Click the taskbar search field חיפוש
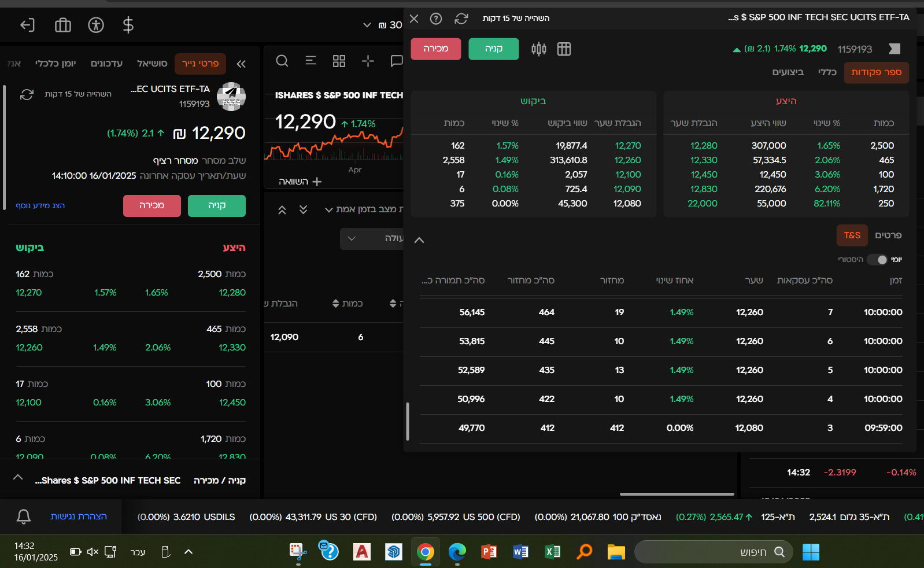 click(x=715, y=552)
